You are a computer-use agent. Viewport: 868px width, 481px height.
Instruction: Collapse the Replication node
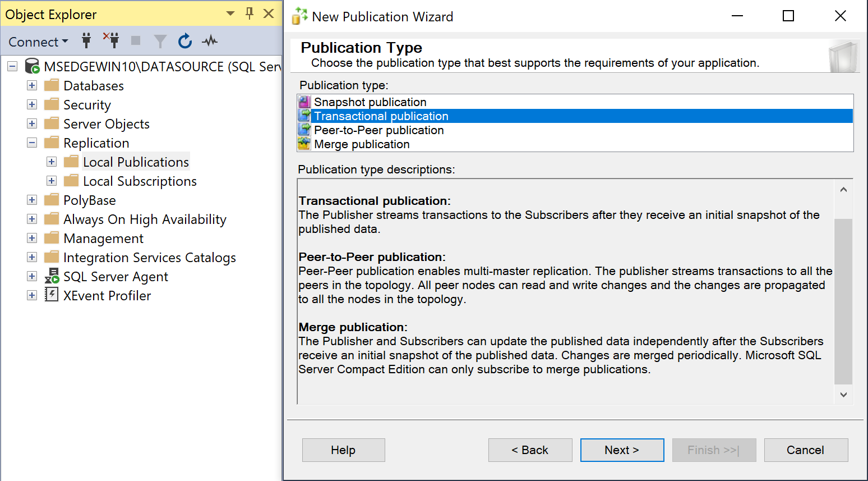(x=32, y=143)
